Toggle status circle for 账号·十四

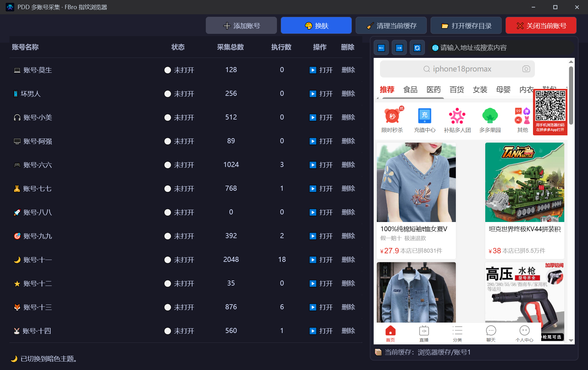pyautogui.click(x=168, y=331)
